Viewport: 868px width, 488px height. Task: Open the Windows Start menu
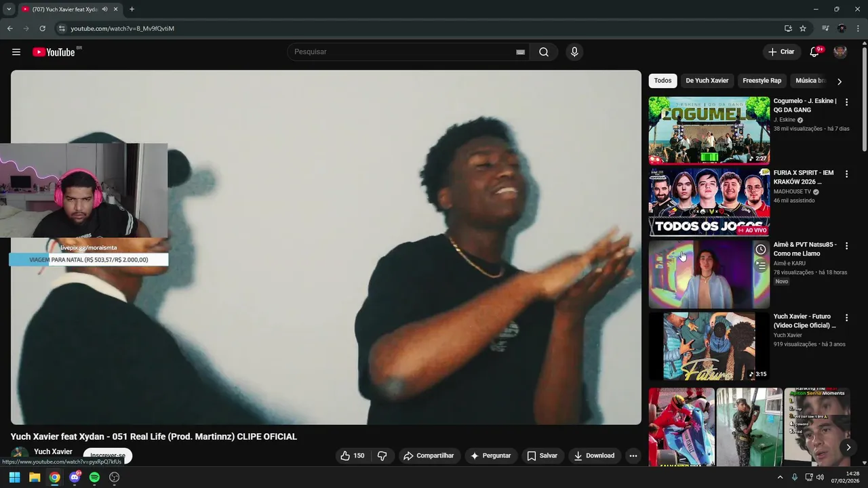[14, 477]
